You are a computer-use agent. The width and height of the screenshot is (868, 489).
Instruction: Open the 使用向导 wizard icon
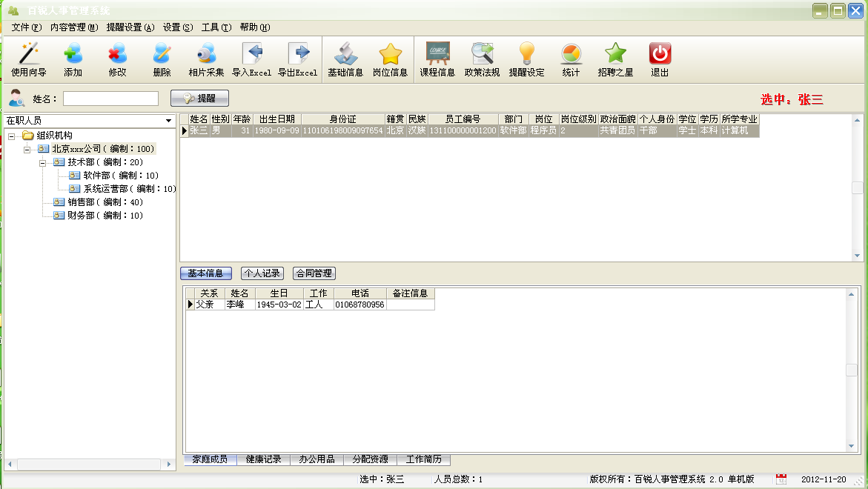coord(29,59)
